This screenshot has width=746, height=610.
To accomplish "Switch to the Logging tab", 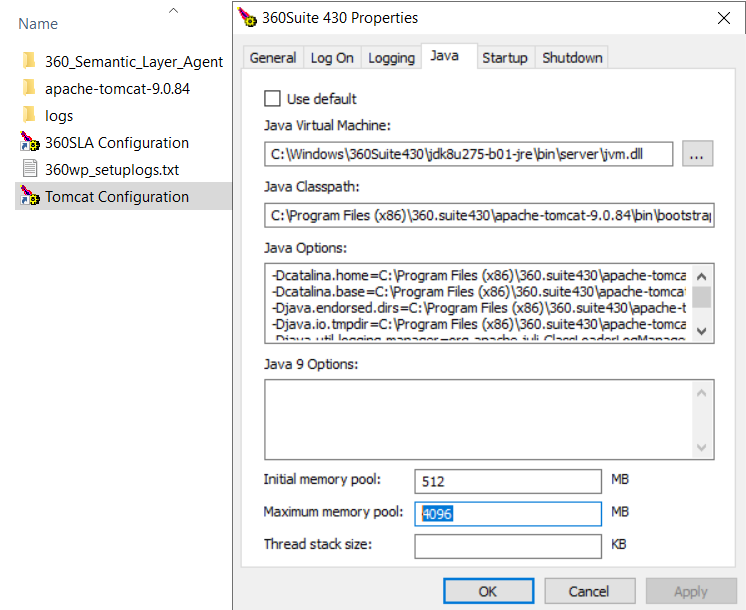I will [x=391, y=58].
